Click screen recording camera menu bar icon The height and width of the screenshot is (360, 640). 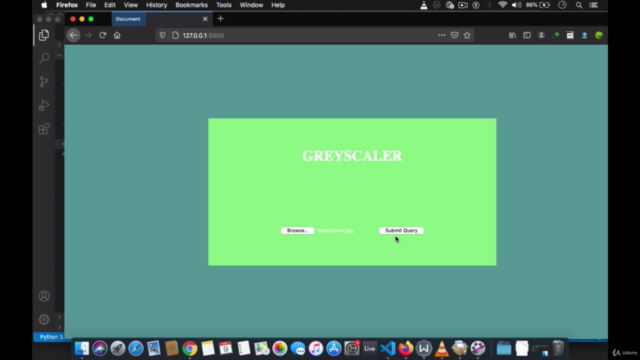(463, 5)
